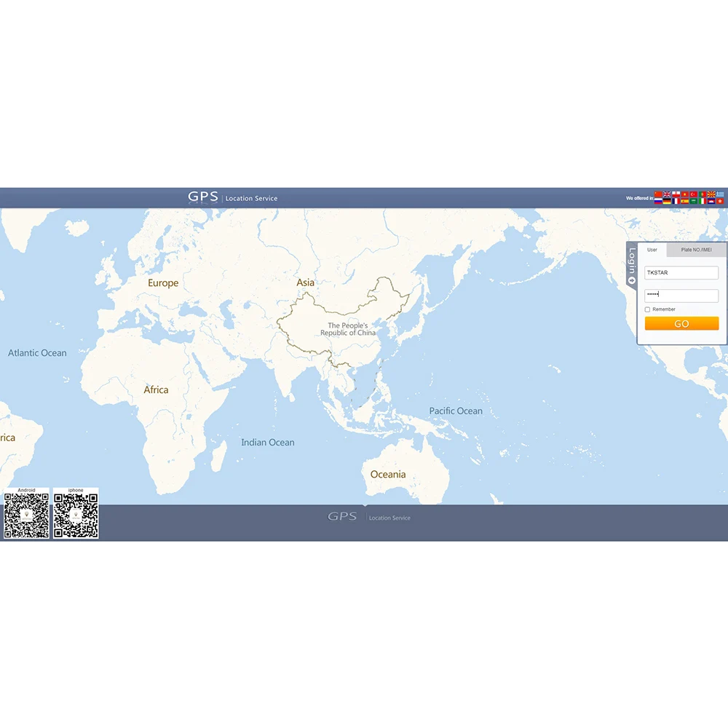Click the "Indian Ocean" map label
The height and width of the screenshot is (728, 728).
pos(267,443)
